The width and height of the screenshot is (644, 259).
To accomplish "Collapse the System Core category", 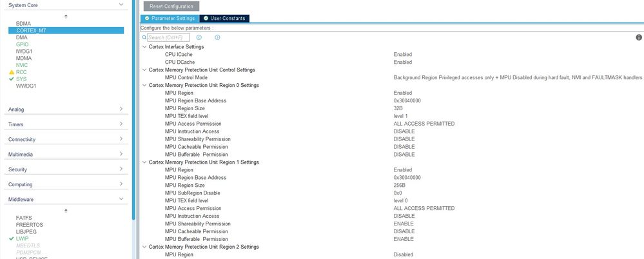I will pyautogui.click(x=121, y=5).
